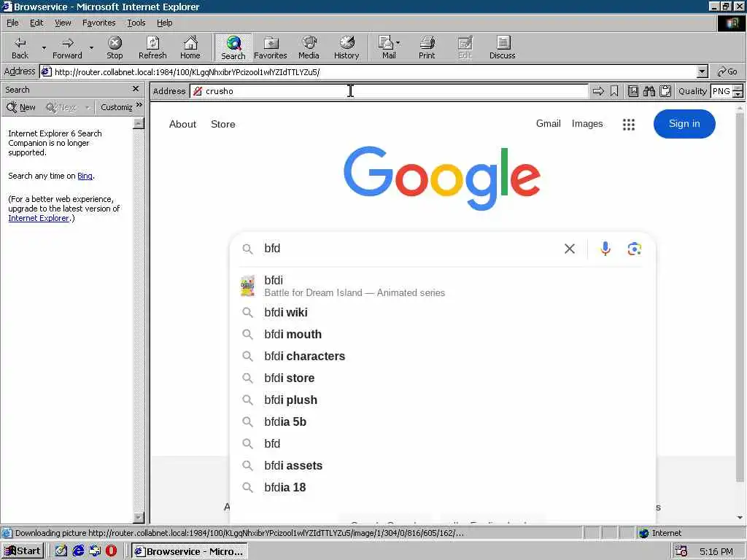Select the 'bfdi plush' suggestion
This screenshot has height=560, width=747.
(x=443, y=400)
